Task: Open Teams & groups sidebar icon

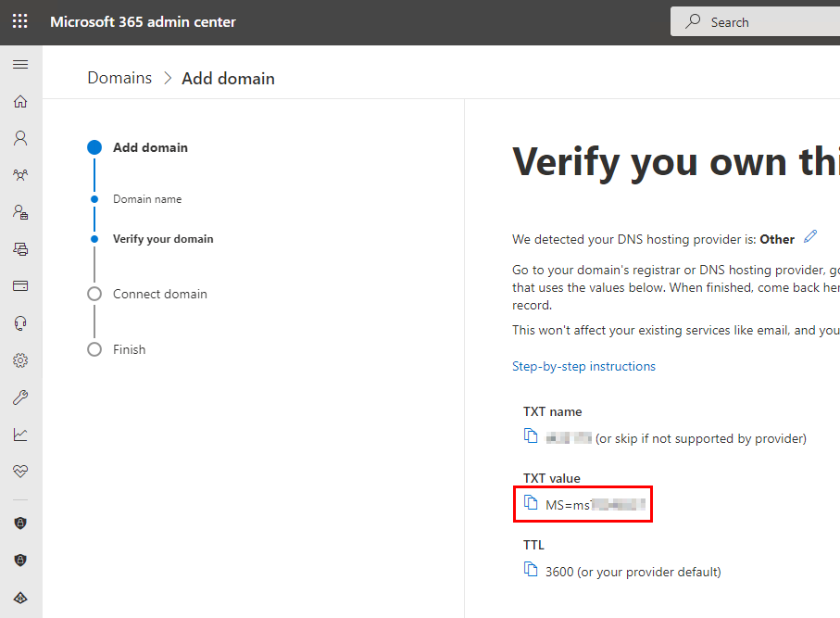Action: click(x=20, y=175)
